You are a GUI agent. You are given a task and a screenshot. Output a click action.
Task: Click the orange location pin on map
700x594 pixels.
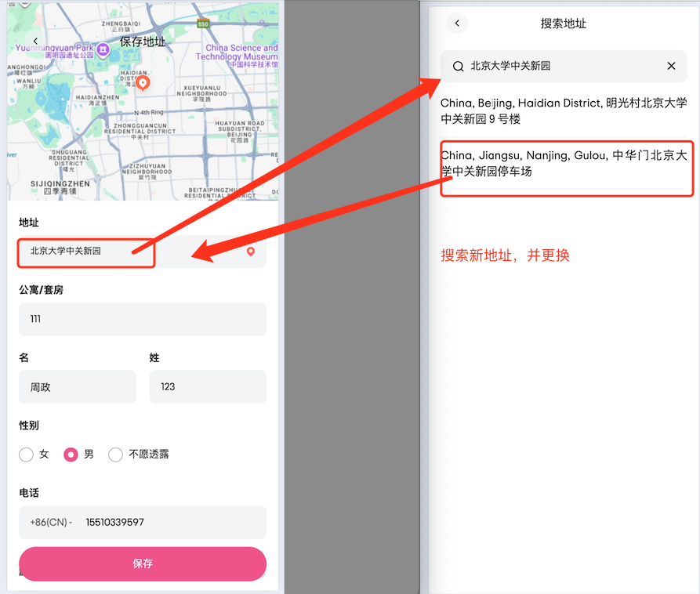click(143, 81)
